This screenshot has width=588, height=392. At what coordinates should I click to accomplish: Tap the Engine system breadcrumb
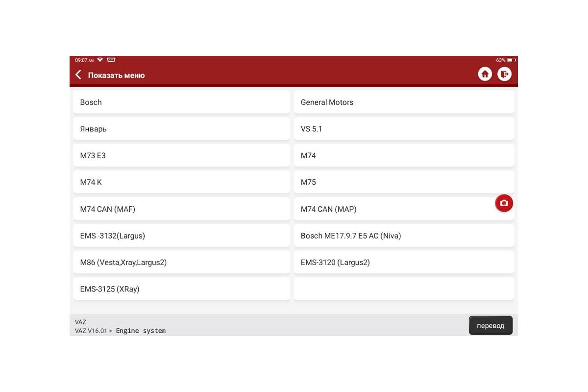141,331
